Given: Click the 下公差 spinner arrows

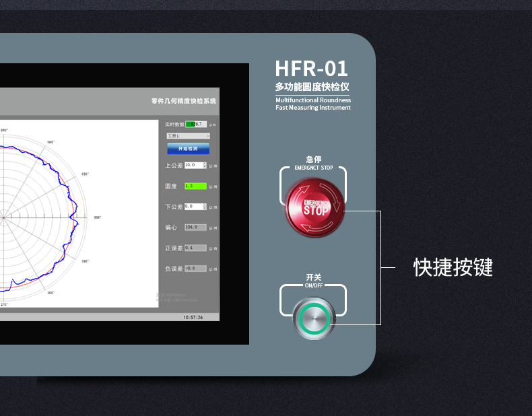Looking at the screenshot, I should [x=205, y=207].
